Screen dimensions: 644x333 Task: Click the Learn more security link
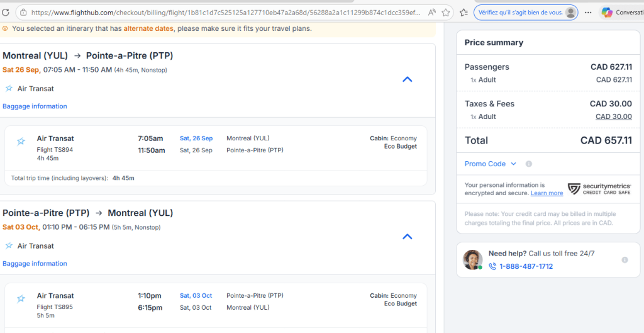tap(547, 193)
